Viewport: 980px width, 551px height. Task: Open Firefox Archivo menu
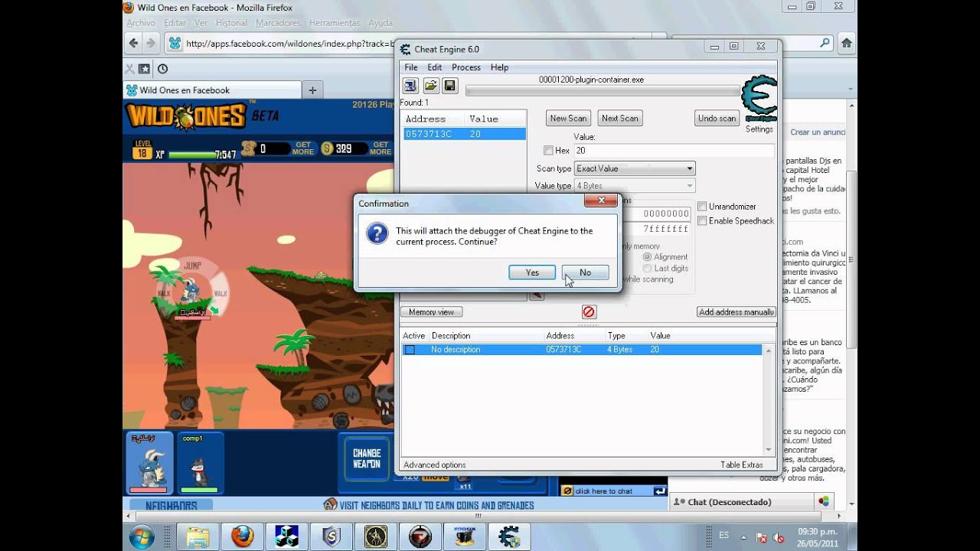click(x=141, y=23)
